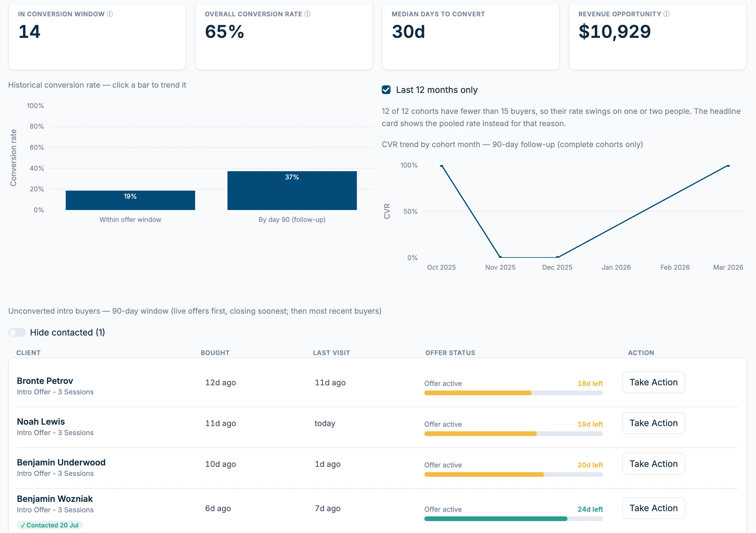Click the 14 in conversion window value
Screen dimensions: 756x533
tap(29, 31)
